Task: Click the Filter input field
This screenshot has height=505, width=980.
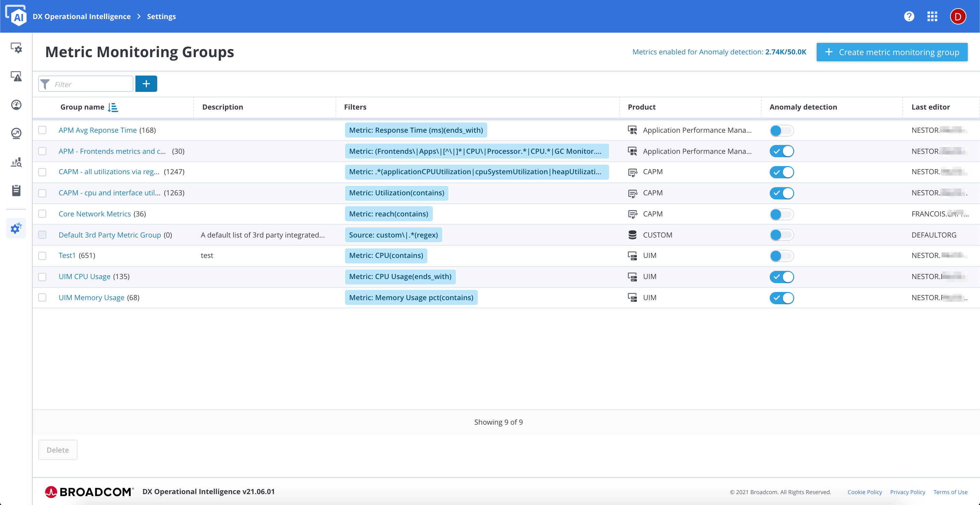Action: point(91,84)
